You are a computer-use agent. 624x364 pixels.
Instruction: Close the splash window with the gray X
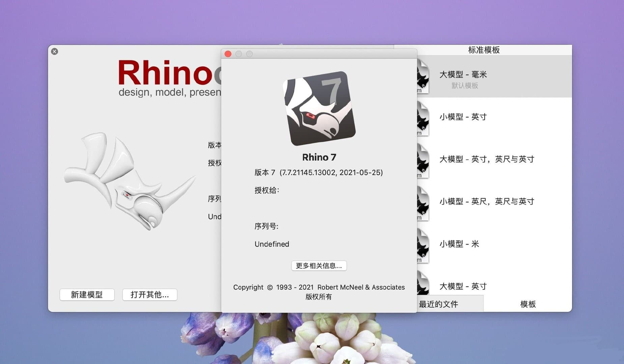click(x=55, y=51)
